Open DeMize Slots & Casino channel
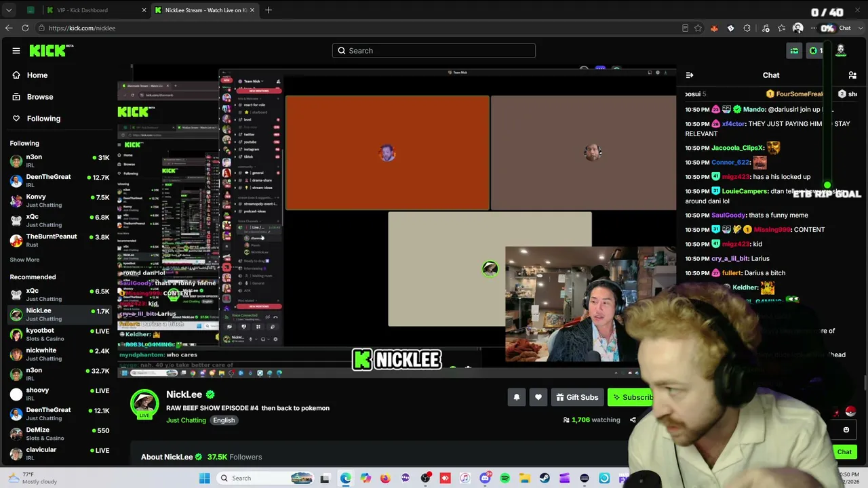Screen dimensions: 868x488 [60, 434]
